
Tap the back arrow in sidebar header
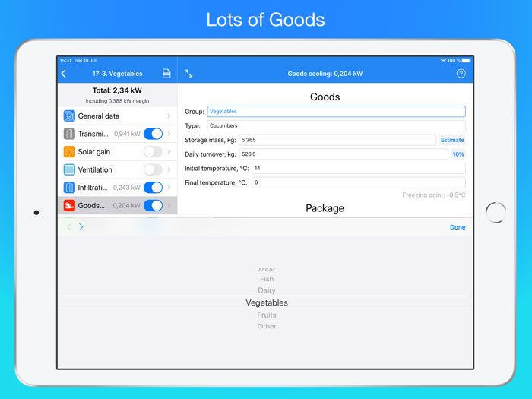63,74
